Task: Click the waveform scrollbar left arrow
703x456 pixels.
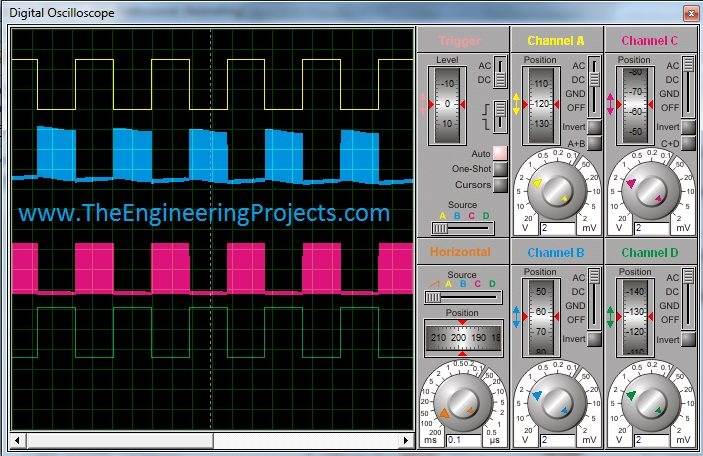Action: coord(17,440)
